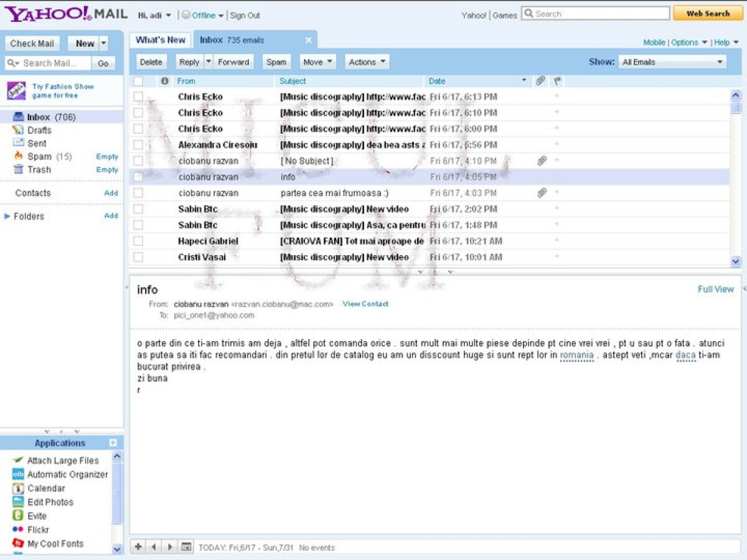
Task: Click the Flickr application icon
Action: [18, 530]
